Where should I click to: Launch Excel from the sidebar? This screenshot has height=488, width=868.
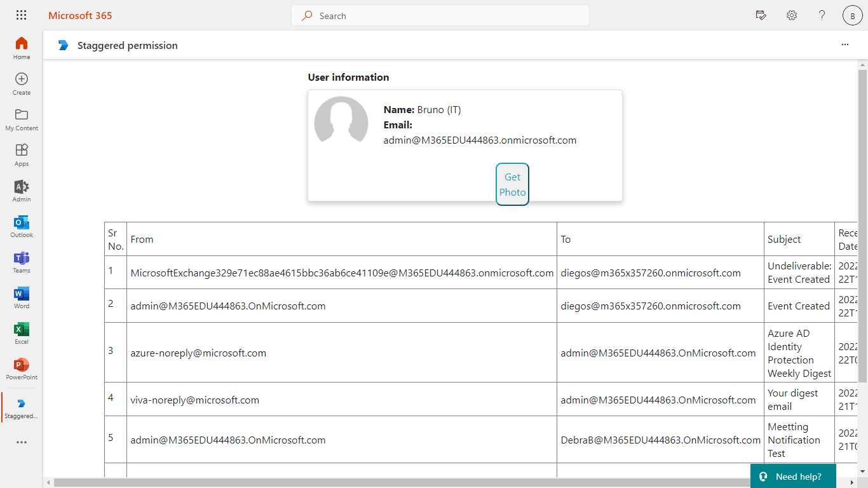22,333
